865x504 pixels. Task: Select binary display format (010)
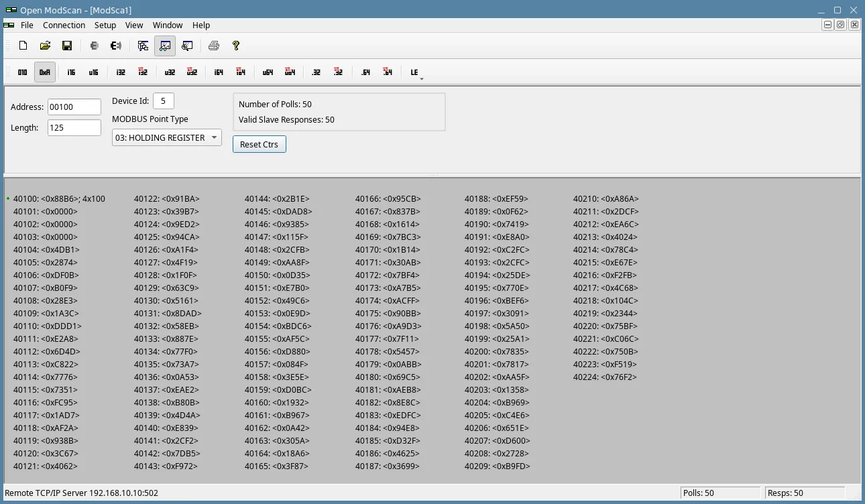pos(23,72)
